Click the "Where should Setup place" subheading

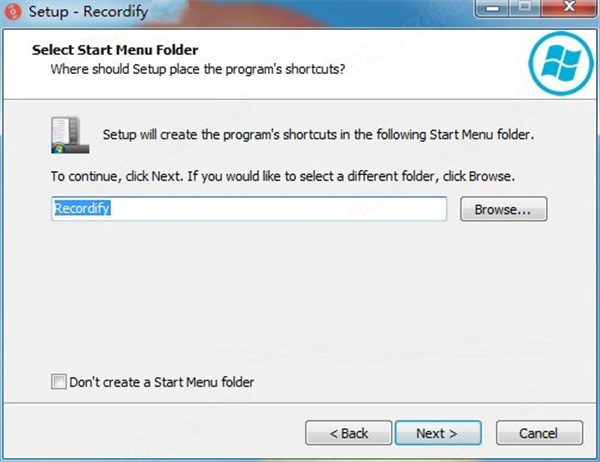point(198,69)
